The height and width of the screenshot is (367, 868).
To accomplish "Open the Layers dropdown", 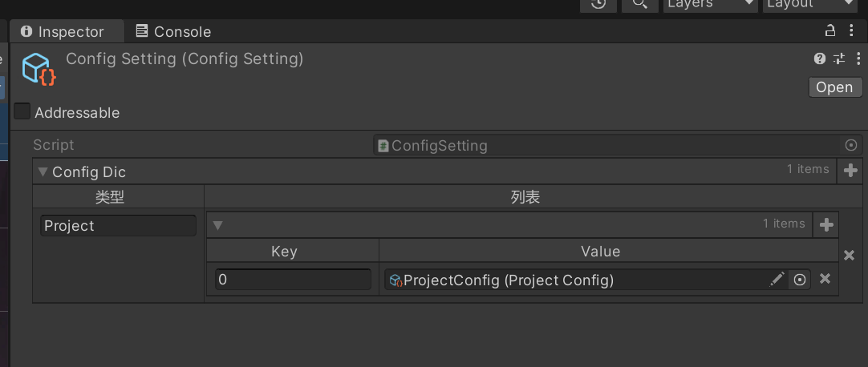I will coord(710,3).
